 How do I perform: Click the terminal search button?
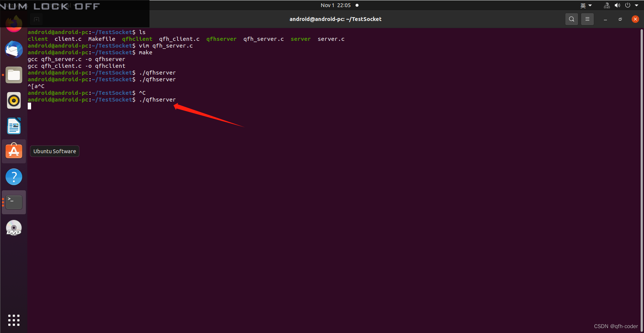571,19
